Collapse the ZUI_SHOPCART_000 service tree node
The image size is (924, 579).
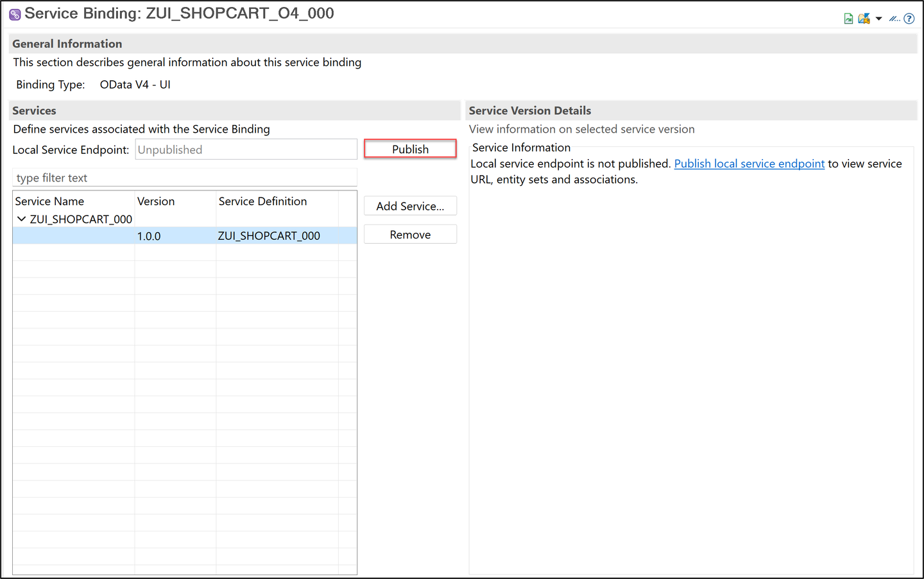tap(21, 219)
